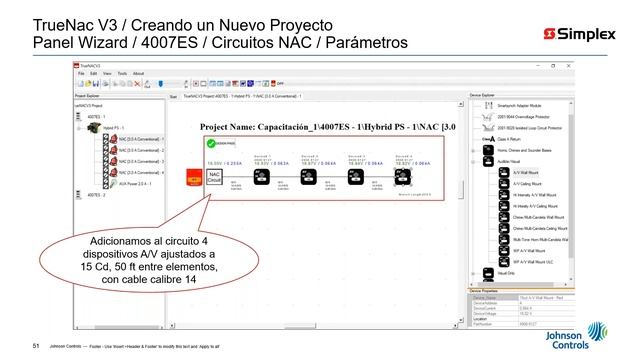Open the View menu

coord(107,73)
